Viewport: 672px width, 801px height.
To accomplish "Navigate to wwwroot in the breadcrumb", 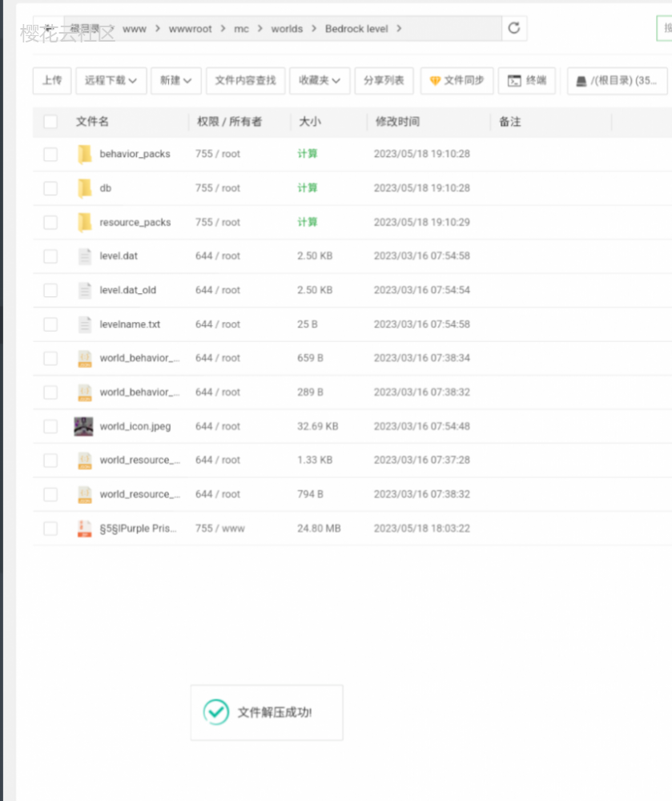I will coord(191,28).
